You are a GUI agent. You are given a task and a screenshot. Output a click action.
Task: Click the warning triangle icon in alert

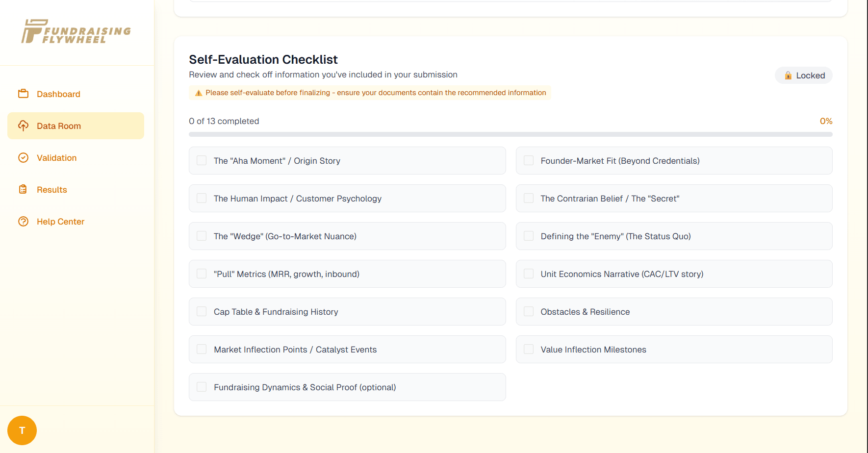click(199, 93)
